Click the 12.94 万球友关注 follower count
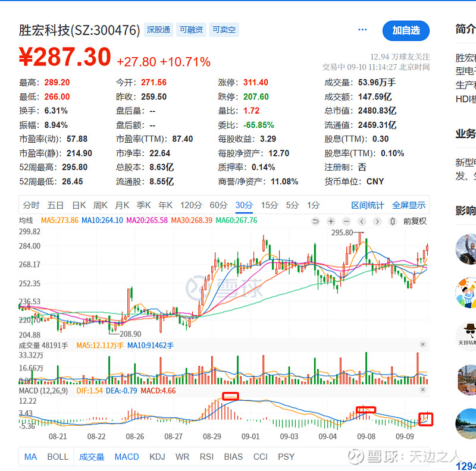Screen dimensions: 476x471 tap(400, 56)
